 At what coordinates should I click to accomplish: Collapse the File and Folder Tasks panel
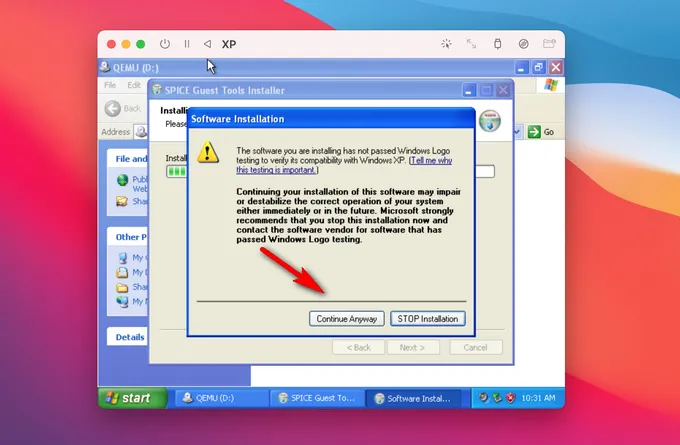point(128,159)
